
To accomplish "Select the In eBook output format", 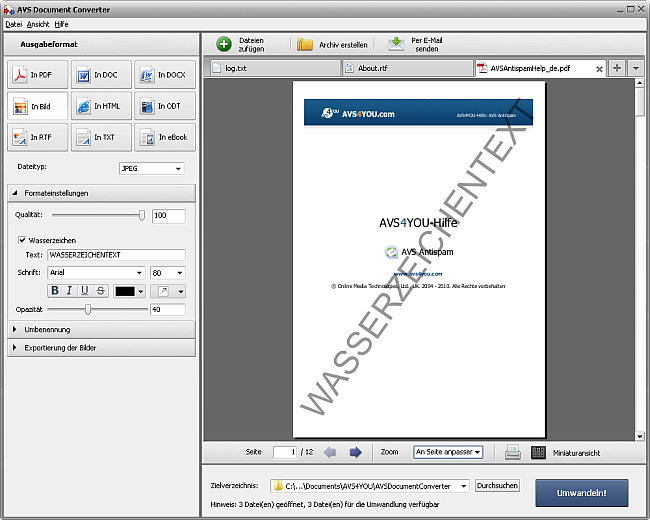I will 165,137.
